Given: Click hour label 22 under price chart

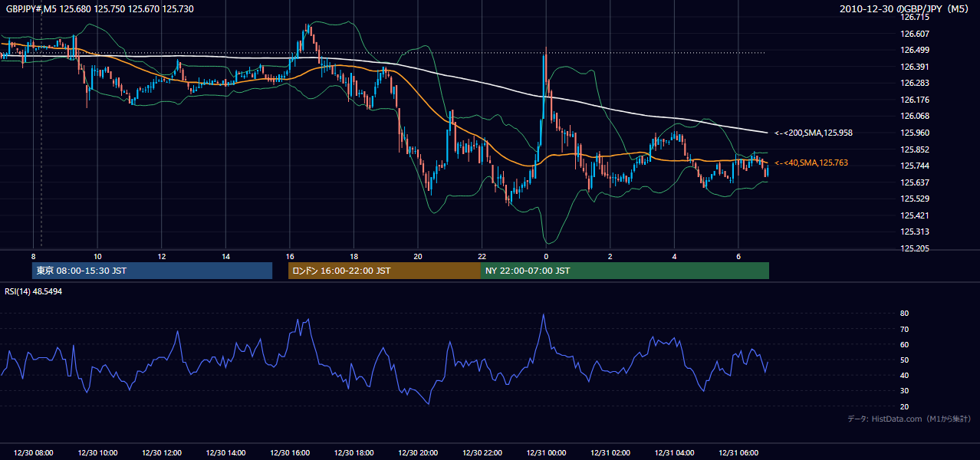Looking at the screenshot, I should [x=482, y=256].
